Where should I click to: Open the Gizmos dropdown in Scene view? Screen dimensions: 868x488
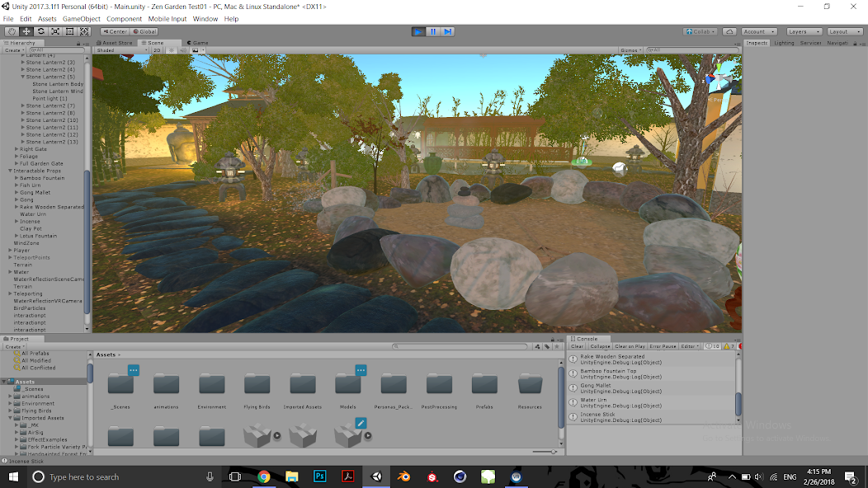point(629,49)
